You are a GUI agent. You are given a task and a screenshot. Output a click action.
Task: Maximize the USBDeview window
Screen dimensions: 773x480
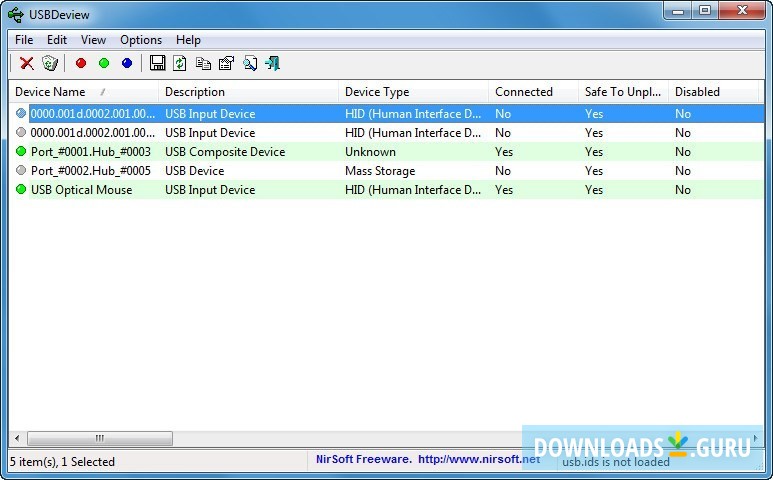[x=705, y=10]
